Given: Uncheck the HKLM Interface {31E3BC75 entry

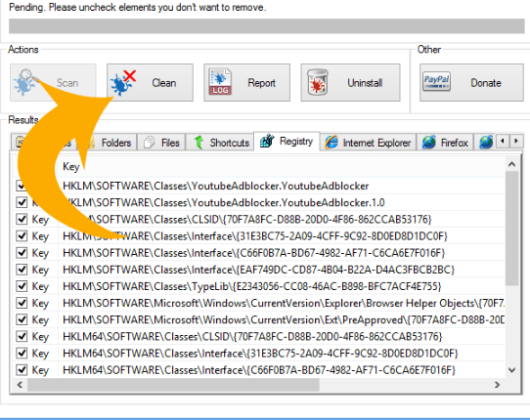Looking at the screenshot, I should click(x=22, y=236).
